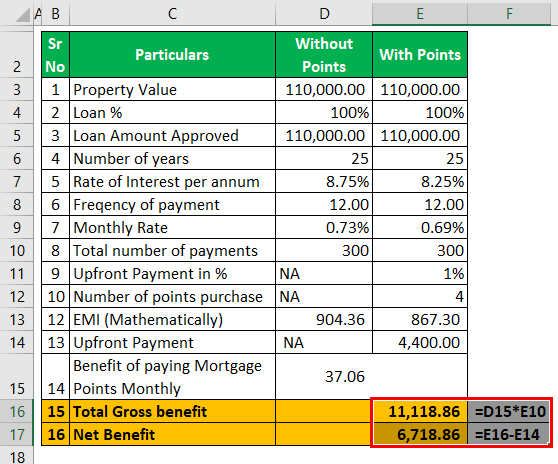The image size is (558, 464).
Task: Select the 'Total Gross benefit' cell
Action: (173, 411)
